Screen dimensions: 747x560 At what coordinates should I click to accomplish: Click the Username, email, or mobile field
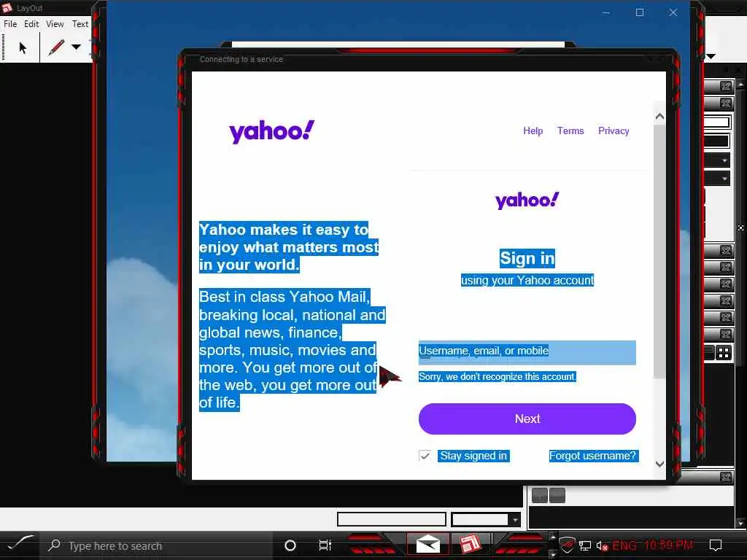(x=527, y=352)
